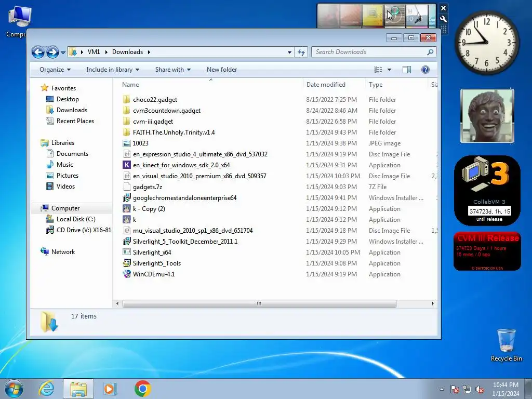Image resolution: width=532 pixels, height=399 pixels.
Task: Toggle the preview pane
Action: pos(406,70)
